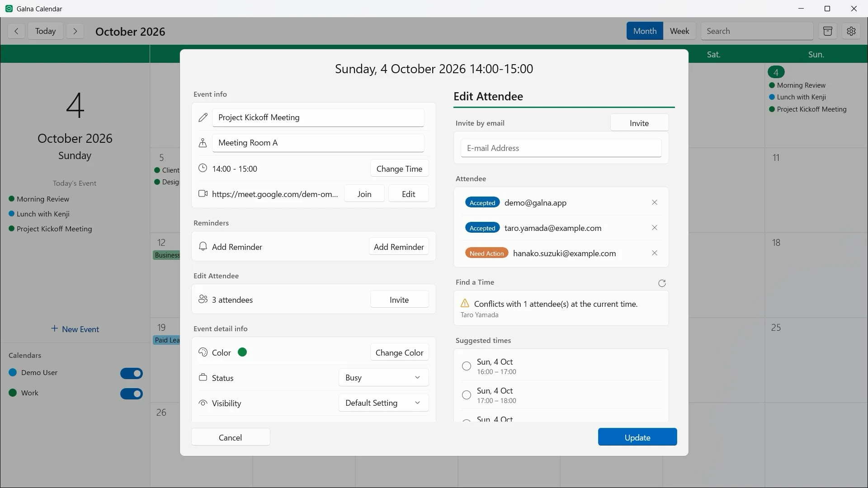This screenshot has width=868, height=488.
Task: Switch to Month view
Action: point(645,31)
